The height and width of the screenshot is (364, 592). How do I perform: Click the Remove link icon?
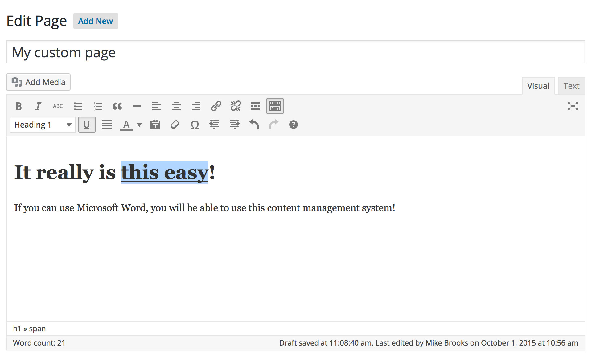[x=236, y=106]
